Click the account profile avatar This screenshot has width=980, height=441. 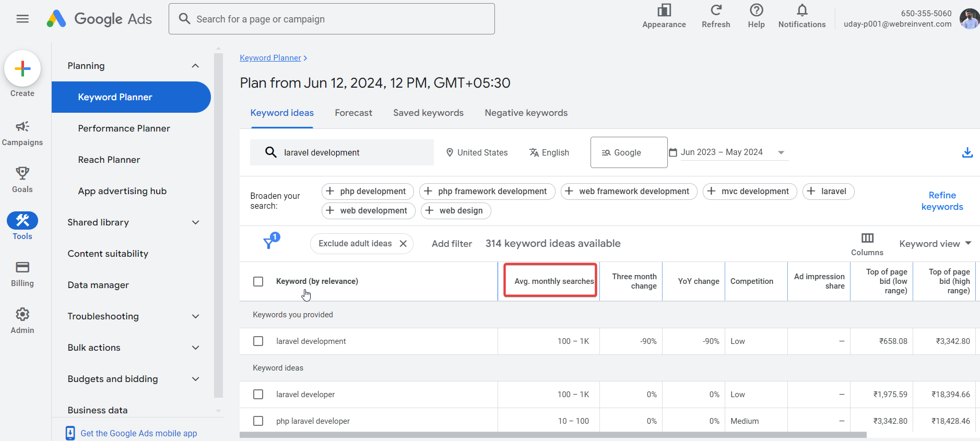[x=970, y=19]
